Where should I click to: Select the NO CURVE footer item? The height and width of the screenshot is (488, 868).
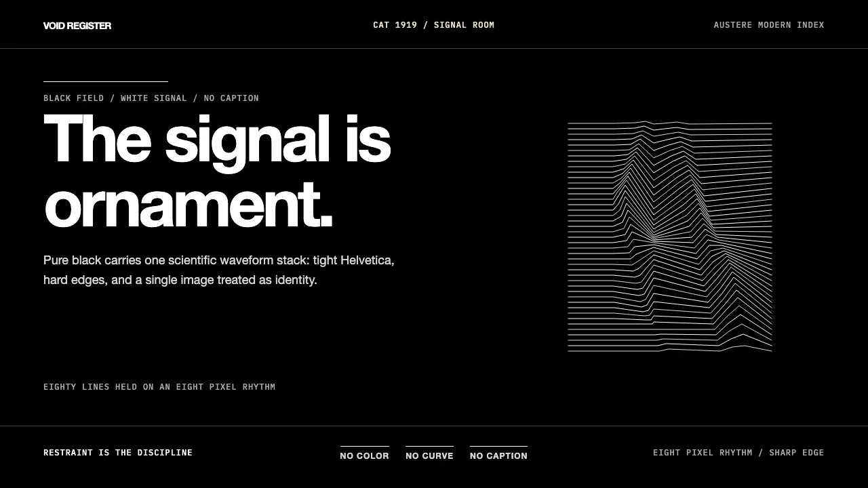[x=429, y=454]
